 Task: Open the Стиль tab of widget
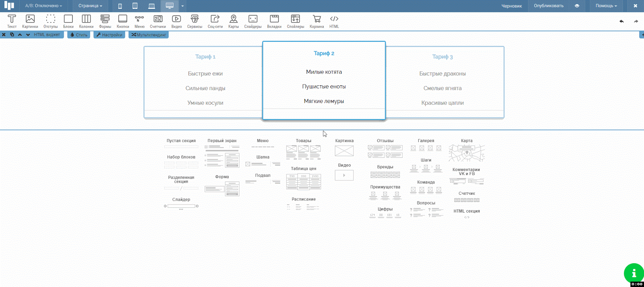tap(79, 35)
